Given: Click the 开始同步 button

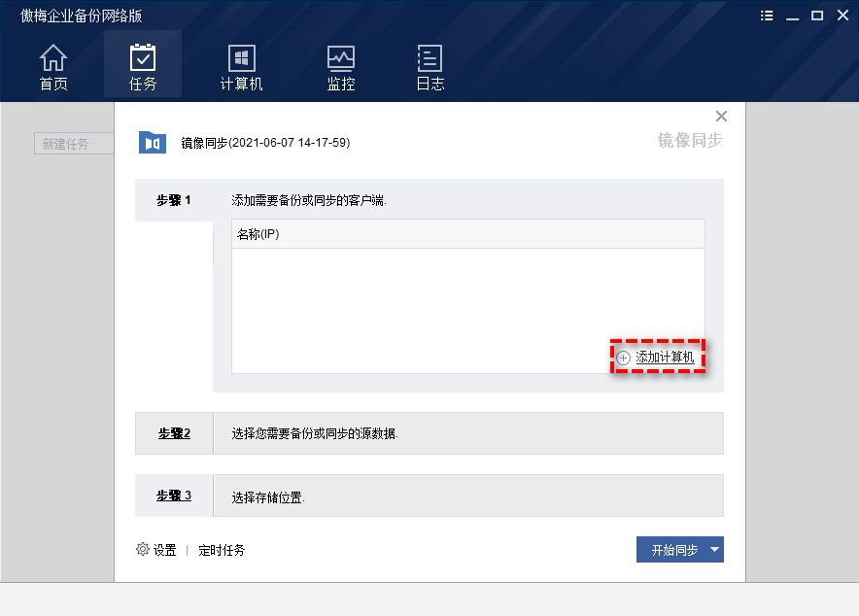Looking at the screenshot, I should 674,549.
